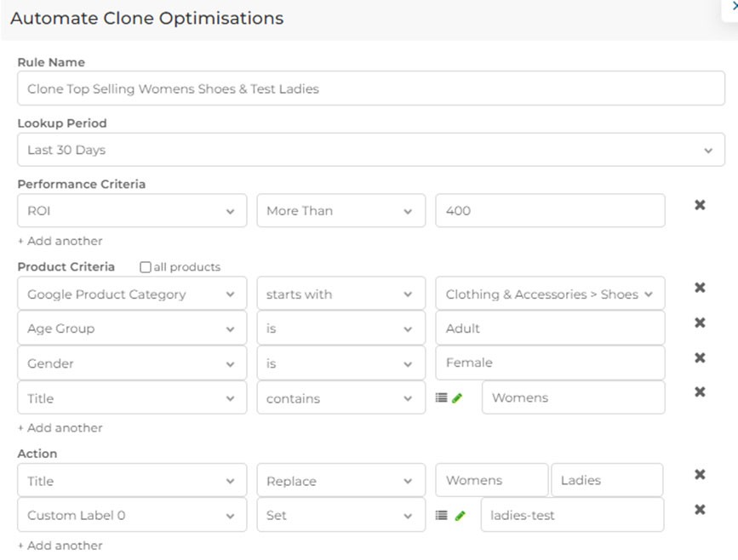Click into the Rule Name text field
Image resolution: width=738 pixels, height=560 pixels.
[371, 89]
